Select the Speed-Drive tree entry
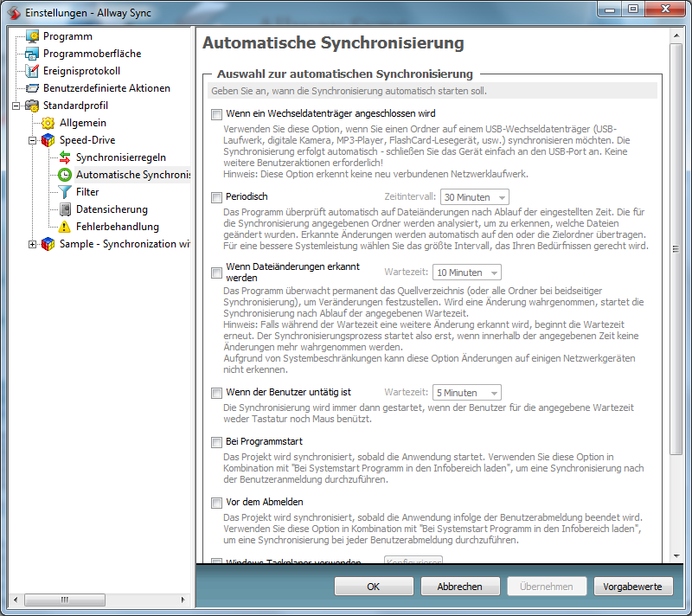Viewport: 692px width, 616px height. (86, 140)
